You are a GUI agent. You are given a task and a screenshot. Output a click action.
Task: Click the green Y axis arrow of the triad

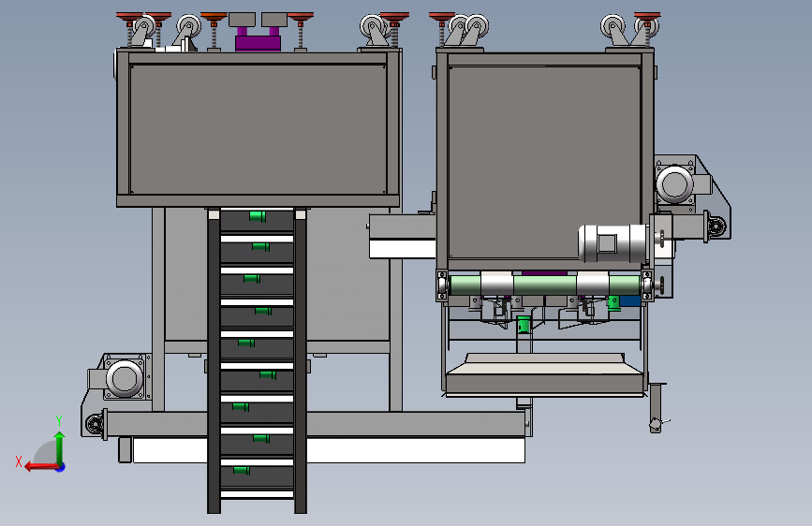coord(60,446)
